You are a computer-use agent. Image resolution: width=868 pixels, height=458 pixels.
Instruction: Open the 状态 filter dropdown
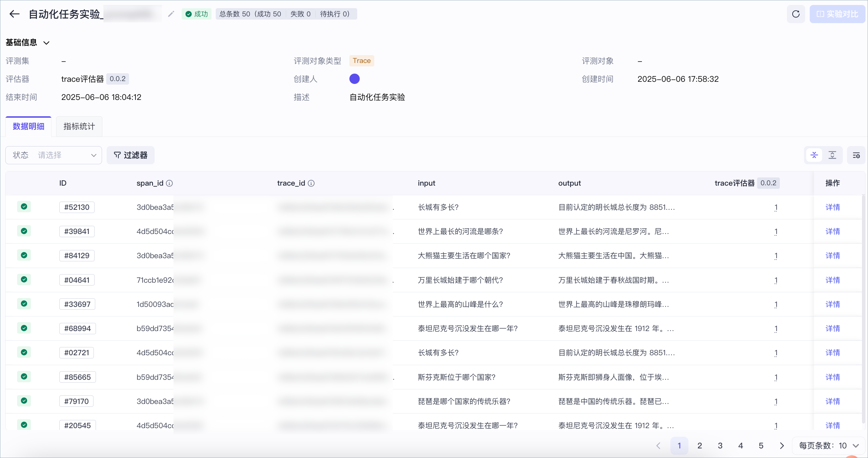[x=54, y=155]
